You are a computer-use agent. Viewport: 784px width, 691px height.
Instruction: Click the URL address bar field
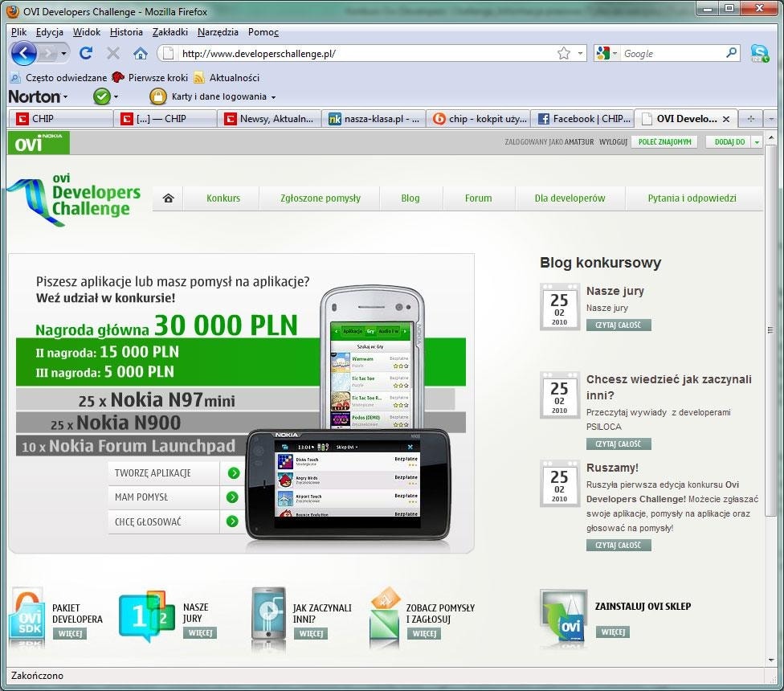coord(361,54)
